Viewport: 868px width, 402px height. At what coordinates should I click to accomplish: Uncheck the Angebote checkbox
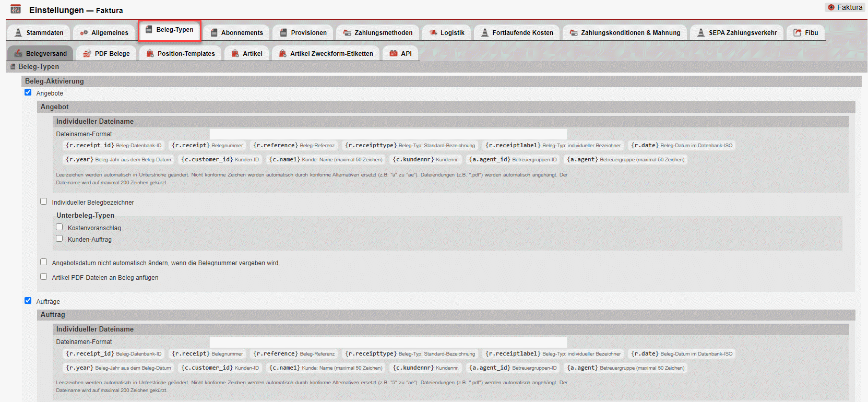coord(28,92)
